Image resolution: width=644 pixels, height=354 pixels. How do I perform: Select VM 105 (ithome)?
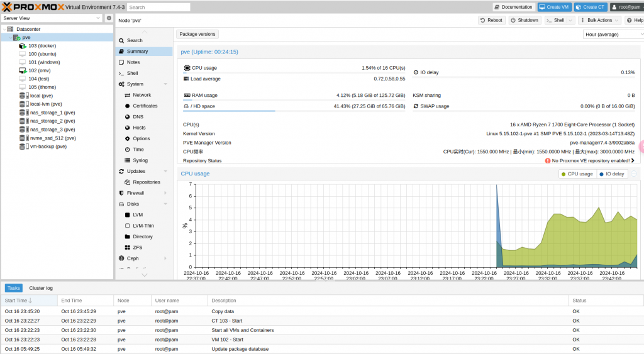pos(42,87)
